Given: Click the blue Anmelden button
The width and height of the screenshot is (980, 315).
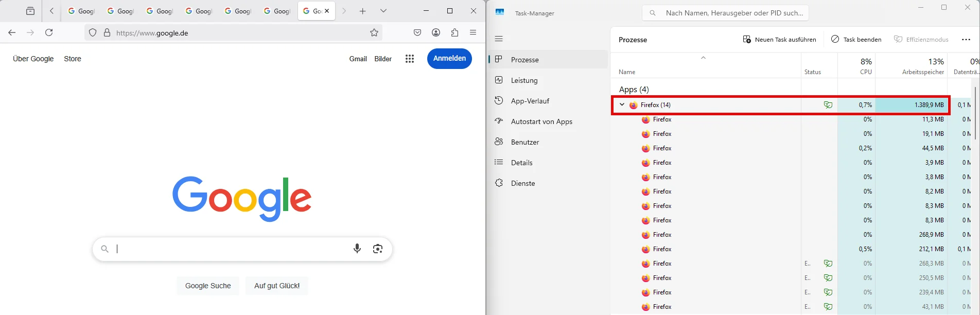Looking at the screenshot, I should click(449, 58).
